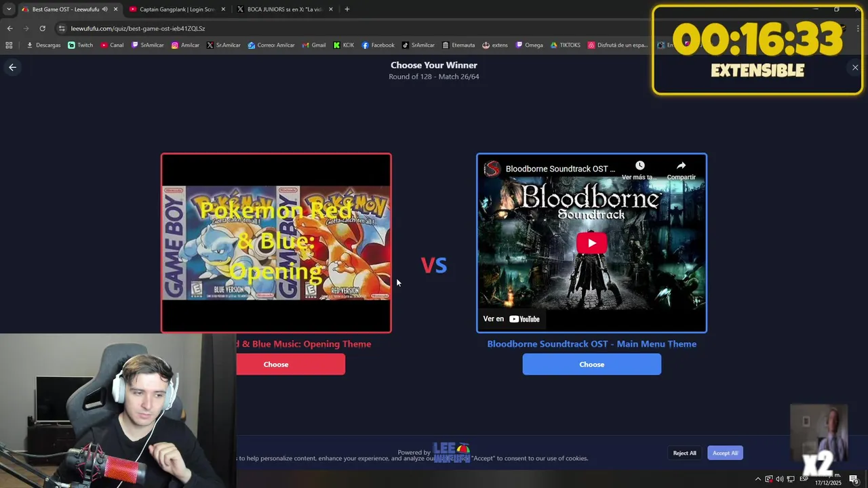
Task: Open the browser tab search dropdown
Action: point(9,9)
